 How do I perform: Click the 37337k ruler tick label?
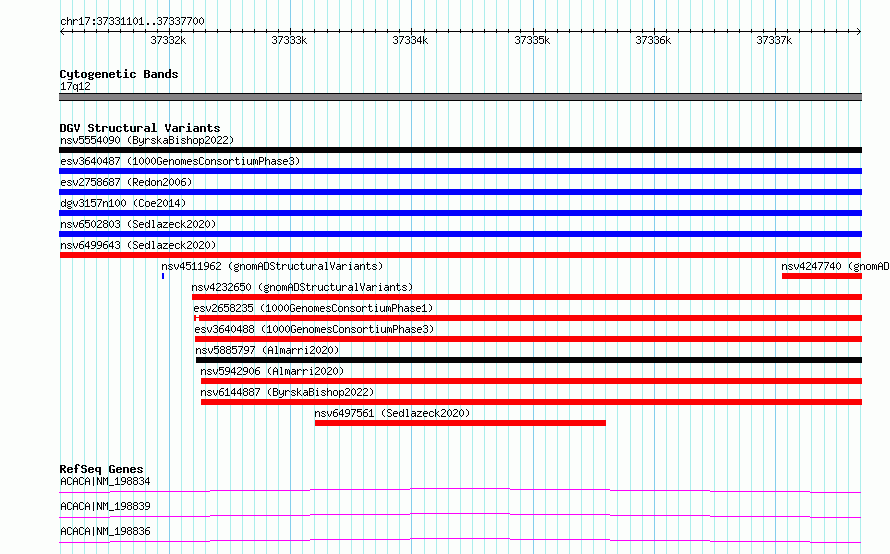[774, 40]
